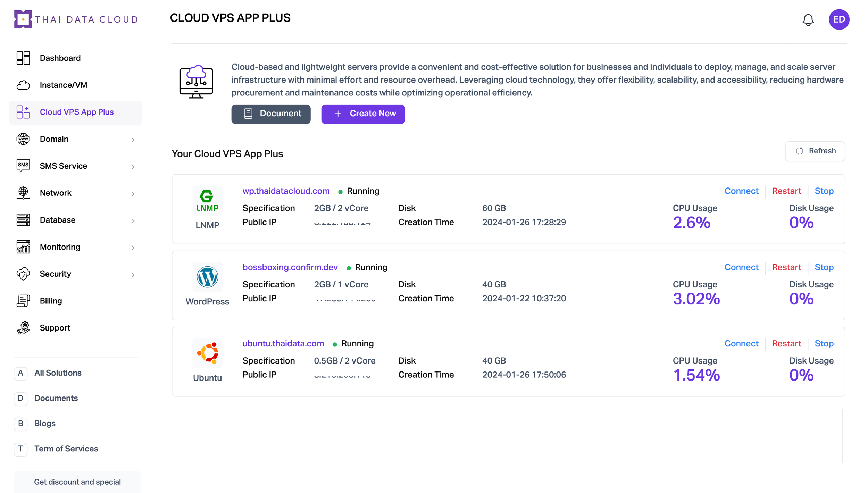
Task: Restart the bossboxing.confirm.dev server
Action: [786, 267]
